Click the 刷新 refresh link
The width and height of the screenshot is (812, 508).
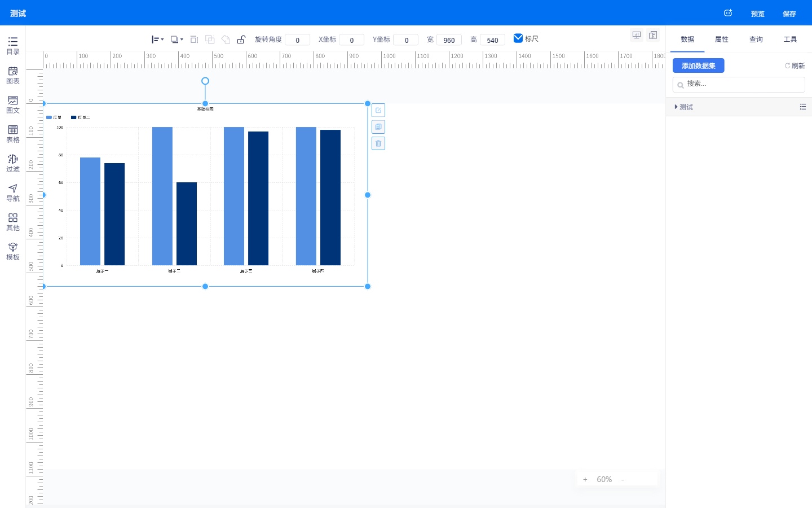[x=795, y=66]
